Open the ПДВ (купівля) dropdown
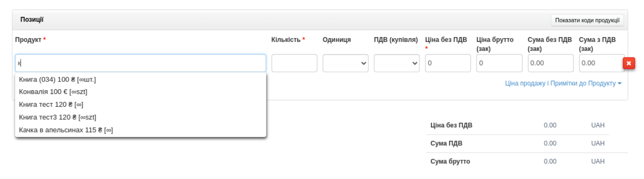The image size is (644, 179). click(x=396, y=63)
